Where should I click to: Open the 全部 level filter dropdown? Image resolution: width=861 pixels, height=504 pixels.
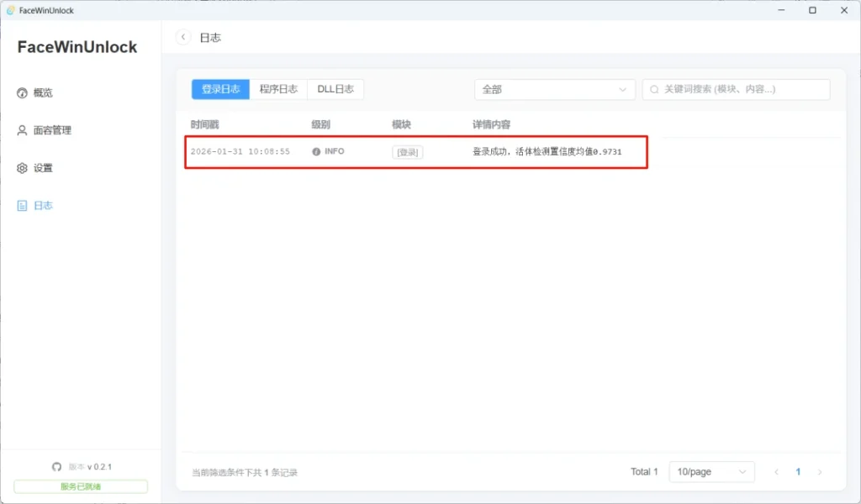[x=554, y=89]
